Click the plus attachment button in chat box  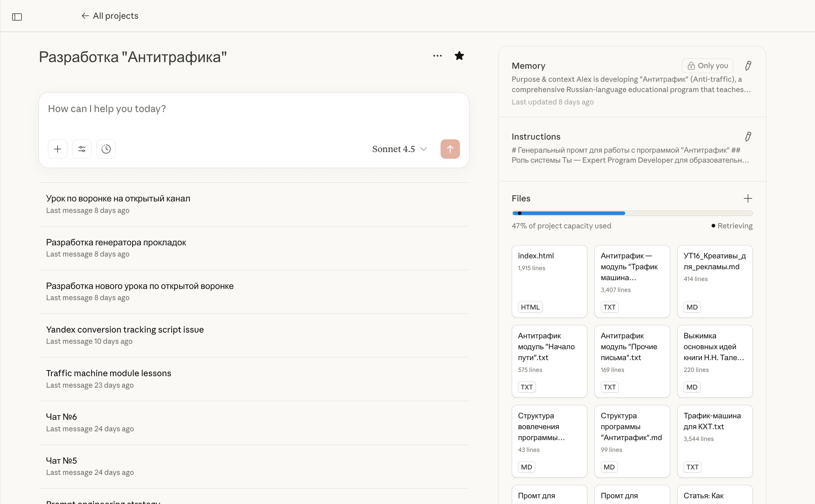pyautogui.click(x=57, y=149)
